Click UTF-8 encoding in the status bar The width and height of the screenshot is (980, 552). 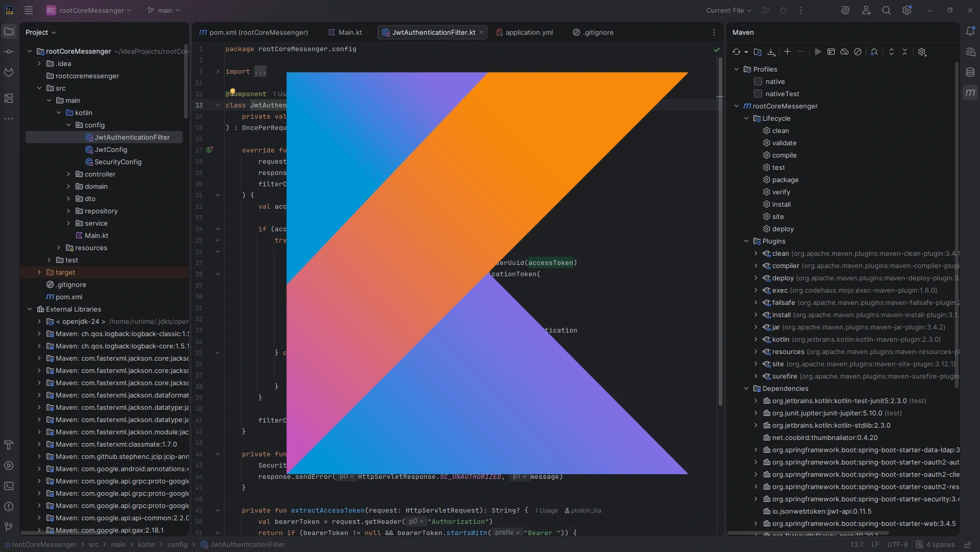pos(897,545)
